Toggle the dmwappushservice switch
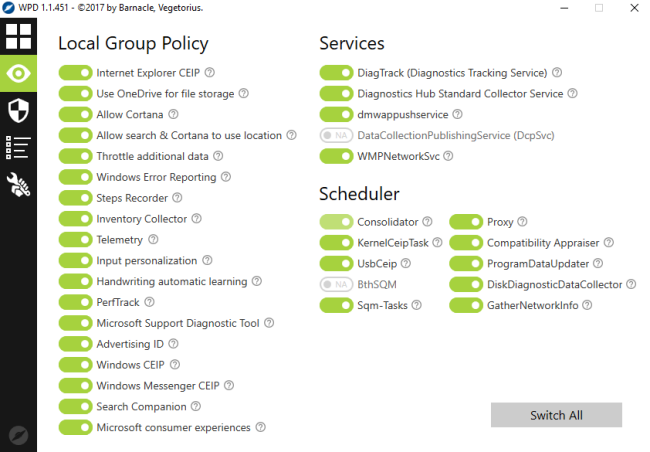Screen dimensions: 650x452 point(336,114)
